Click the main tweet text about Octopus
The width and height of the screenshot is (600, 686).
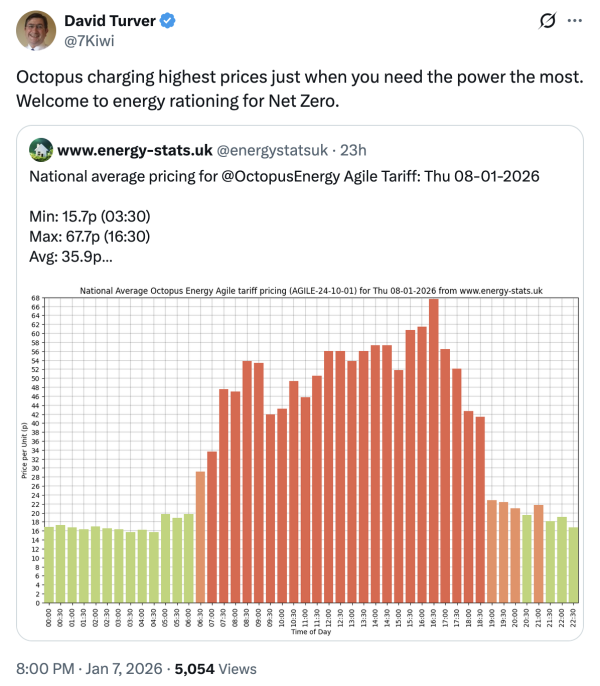pos(300,89)
